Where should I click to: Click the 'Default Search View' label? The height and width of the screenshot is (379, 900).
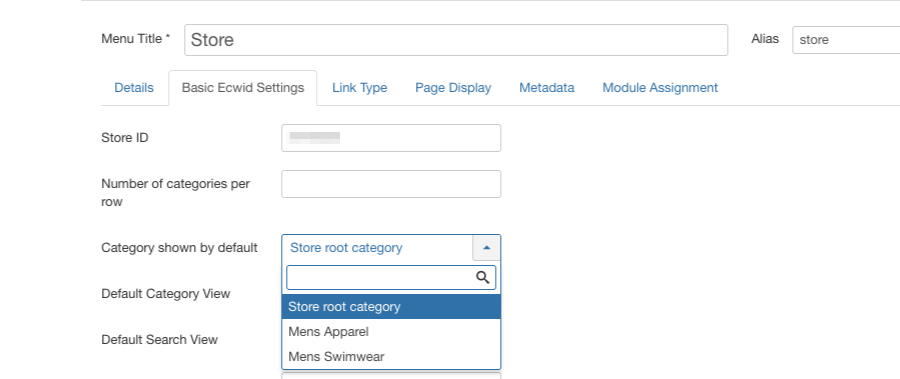pyautogui.click(x=160, y=339)
